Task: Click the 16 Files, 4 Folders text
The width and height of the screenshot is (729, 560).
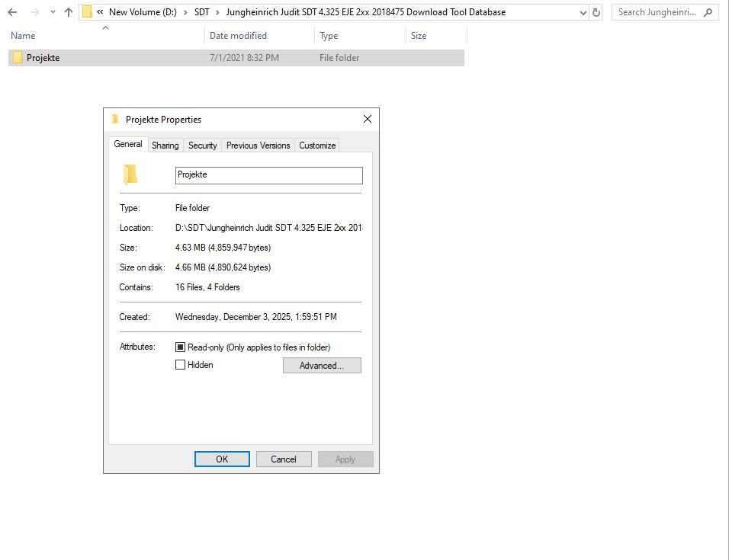Action: pos(207,287)
